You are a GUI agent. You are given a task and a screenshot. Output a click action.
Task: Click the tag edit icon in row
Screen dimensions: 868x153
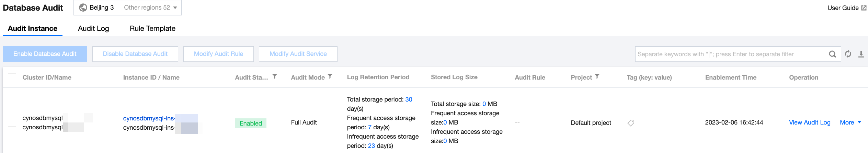pos(631,123)
